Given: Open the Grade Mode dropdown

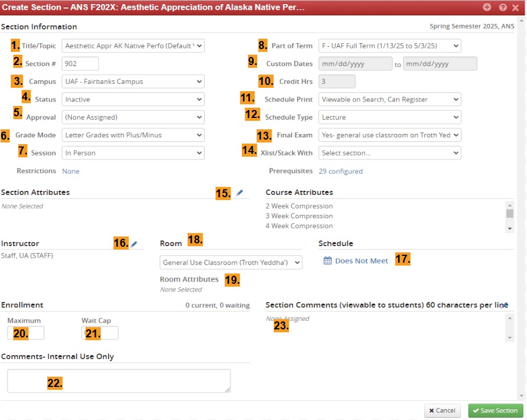Looking at the screenshot, I should coord(133,135).
